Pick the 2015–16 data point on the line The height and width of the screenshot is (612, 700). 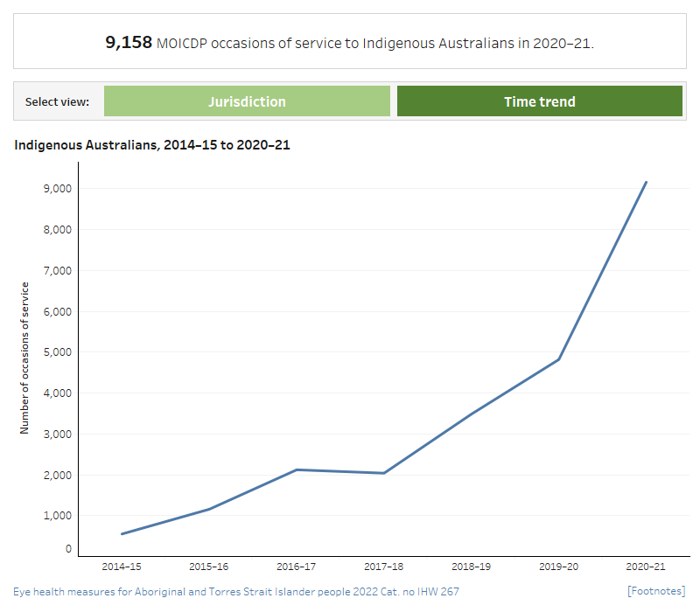208,509
